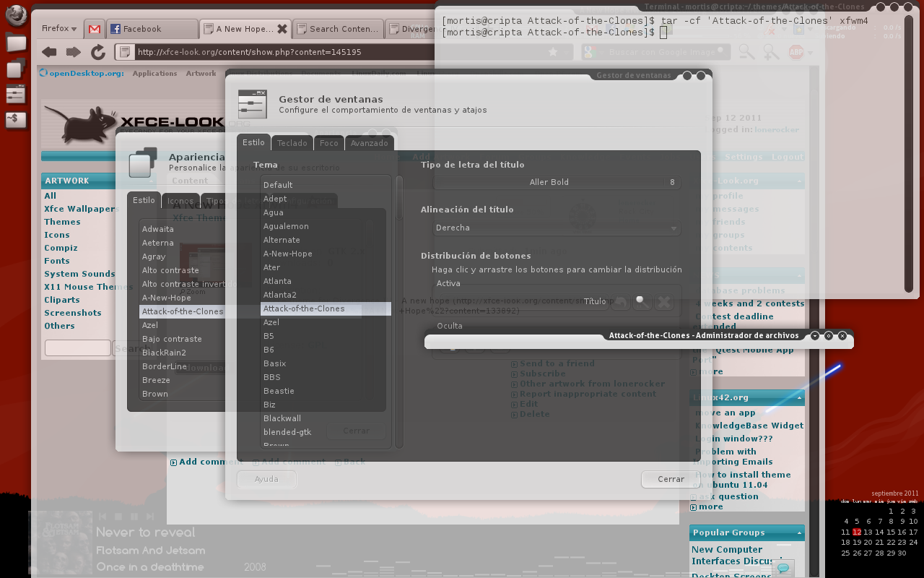Click the stacked windows icon in dock

click(16, 69)
